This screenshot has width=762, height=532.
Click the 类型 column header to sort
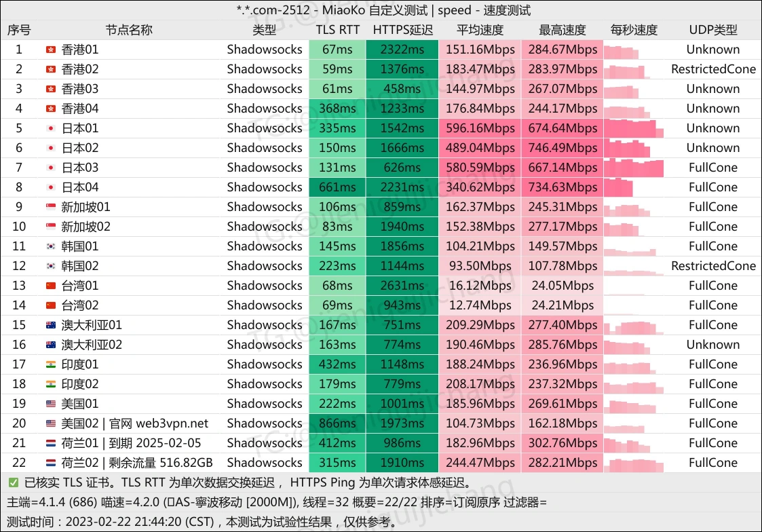coord(265,29)
